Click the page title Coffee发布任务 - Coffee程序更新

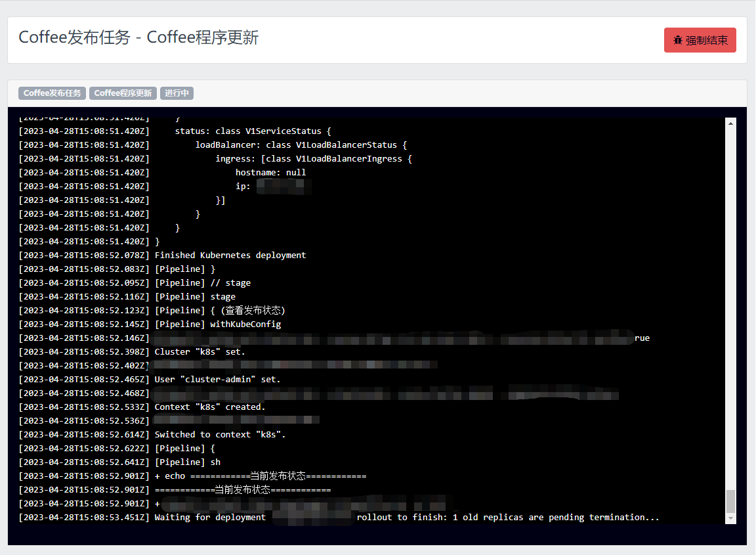(x=138, y=37)
